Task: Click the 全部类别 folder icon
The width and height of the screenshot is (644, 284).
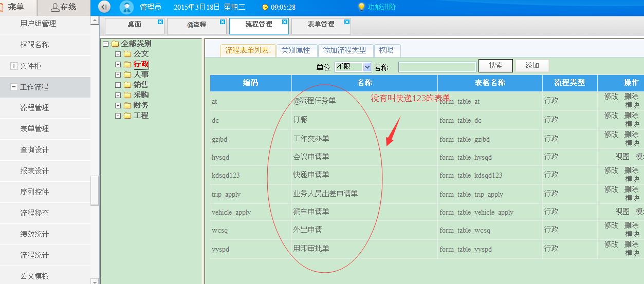Action: tap(115, 44)
